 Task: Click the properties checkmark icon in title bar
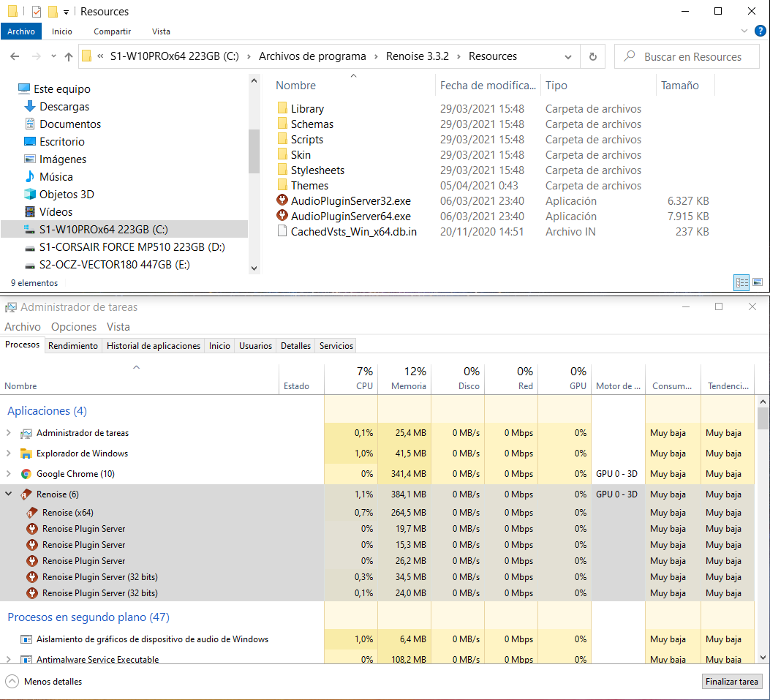pos(37,11)
